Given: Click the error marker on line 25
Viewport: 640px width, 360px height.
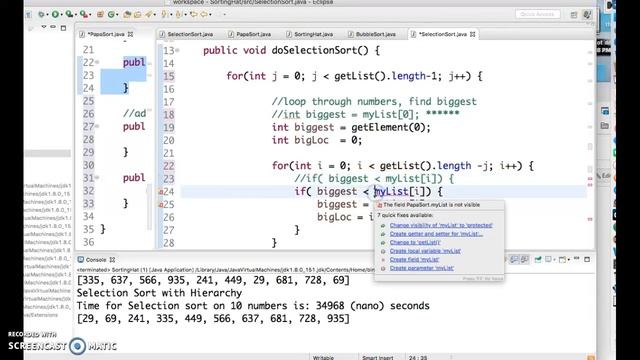Looking at the screenshot, I should (161, 204).
